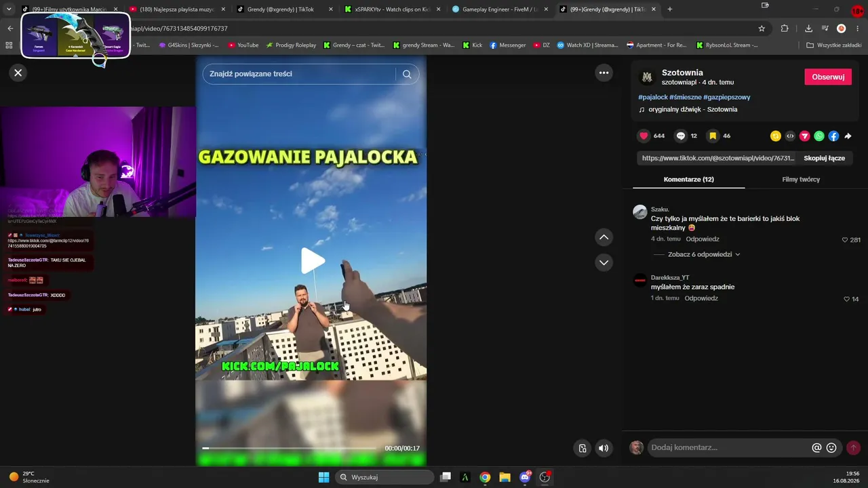868x488 pixels.
Task: Switch to xSPARKYtv Kick clips tab
Action: point(392,9)
